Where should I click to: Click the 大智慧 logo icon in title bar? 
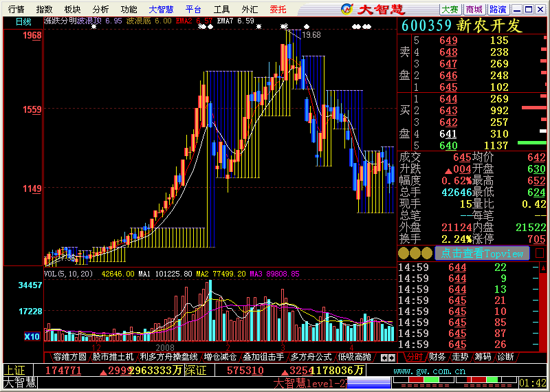[347, 9]
